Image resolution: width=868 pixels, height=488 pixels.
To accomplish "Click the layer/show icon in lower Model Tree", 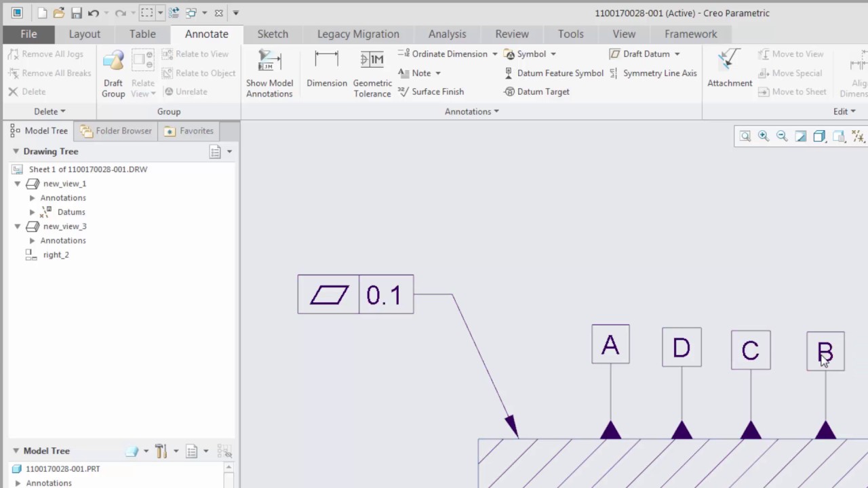I will click(x=132, y=451).
